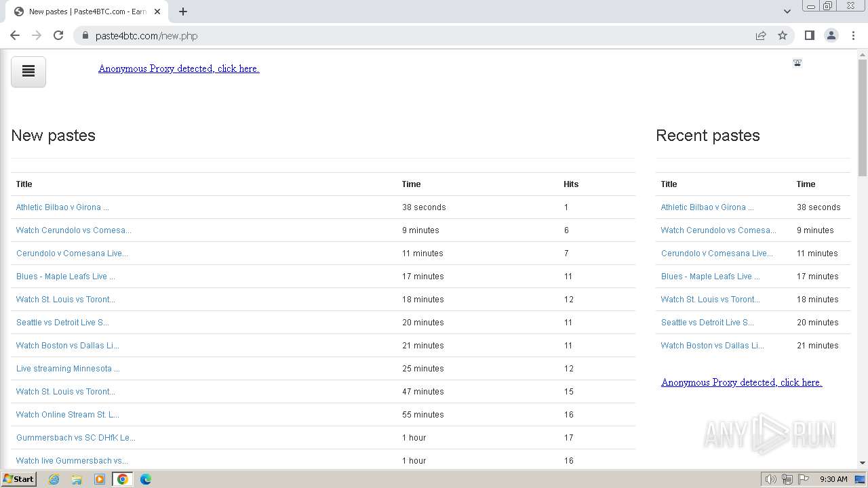Image resolution: width=868 pixels, height=488 pixels.
Task: Open Watch Cerundolo vs Comesa in New pastes
Action: (74, 230)
